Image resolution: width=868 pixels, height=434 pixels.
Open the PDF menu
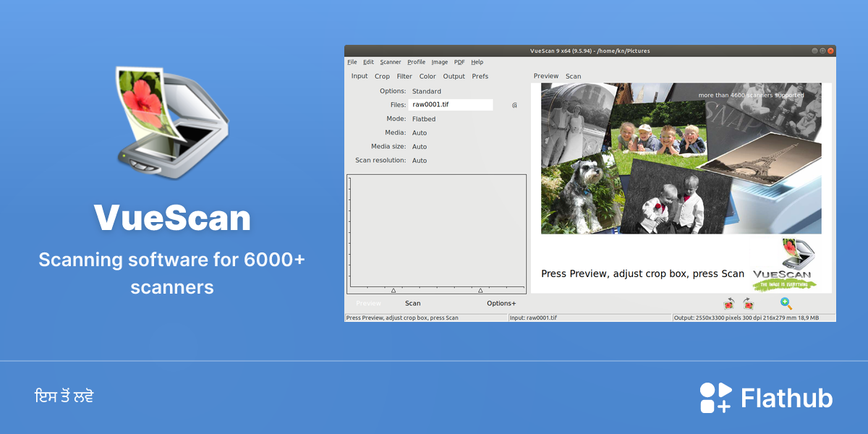(x=459, y=62)
